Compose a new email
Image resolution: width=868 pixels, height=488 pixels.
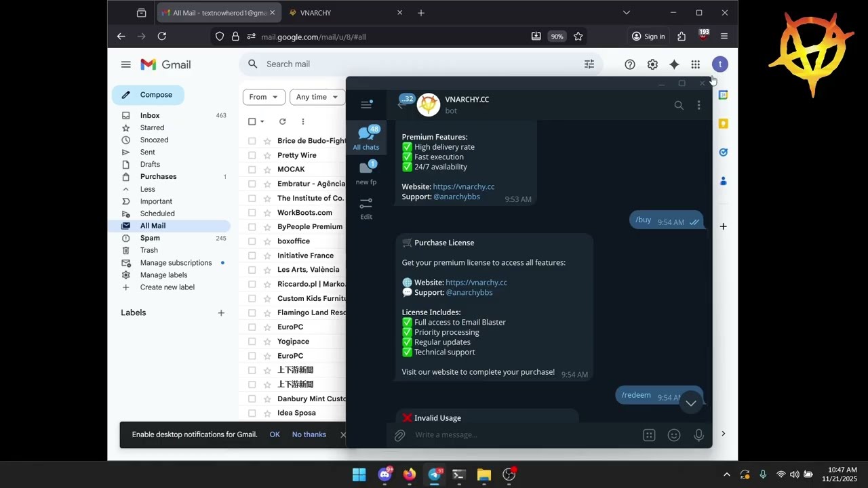148,95
